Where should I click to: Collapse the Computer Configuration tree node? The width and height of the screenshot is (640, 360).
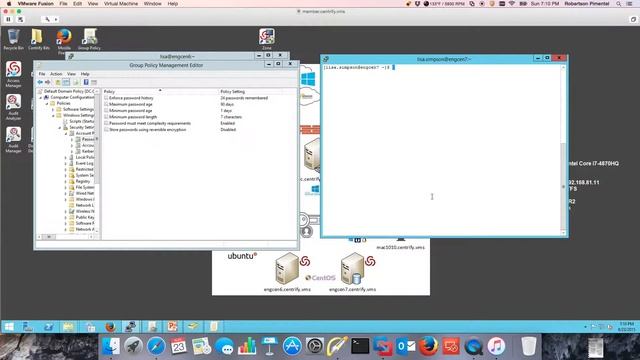coord(40,98)
